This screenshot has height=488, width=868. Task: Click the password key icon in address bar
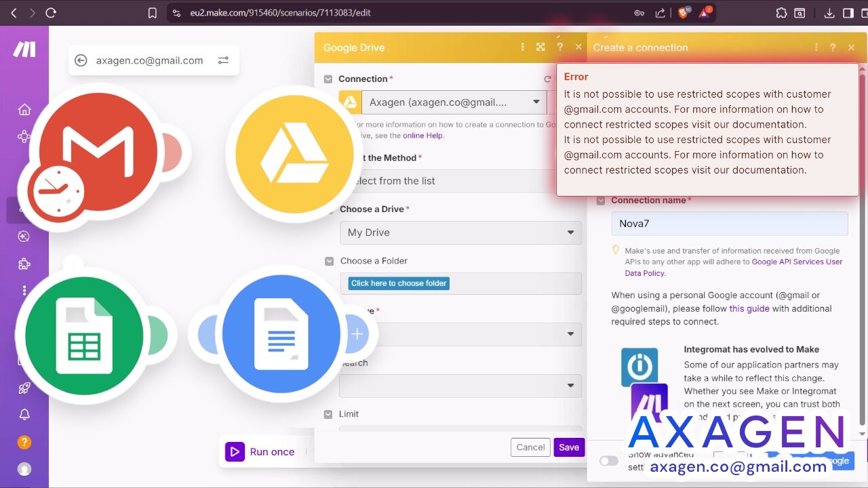coord(639,13)
